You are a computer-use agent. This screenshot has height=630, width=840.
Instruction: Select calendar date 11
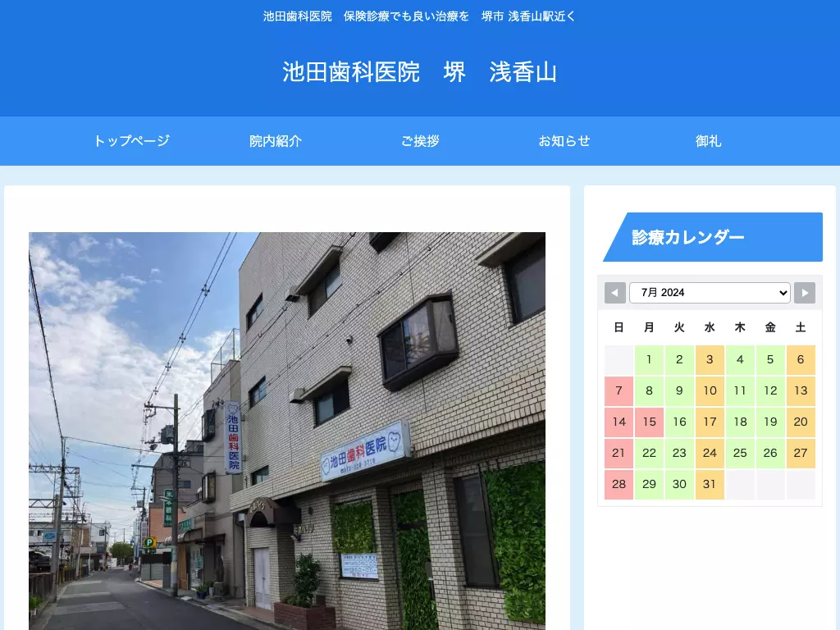(740, 390)
